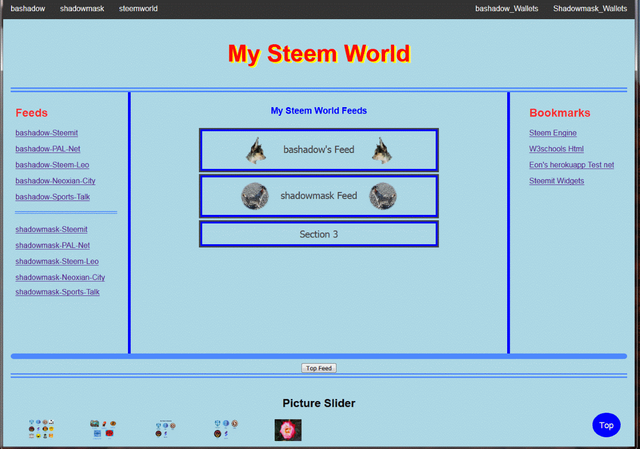The image size is (640, 449).
Task: Select fourth Picture Slider thumbnail
Action: pos(226,429)
